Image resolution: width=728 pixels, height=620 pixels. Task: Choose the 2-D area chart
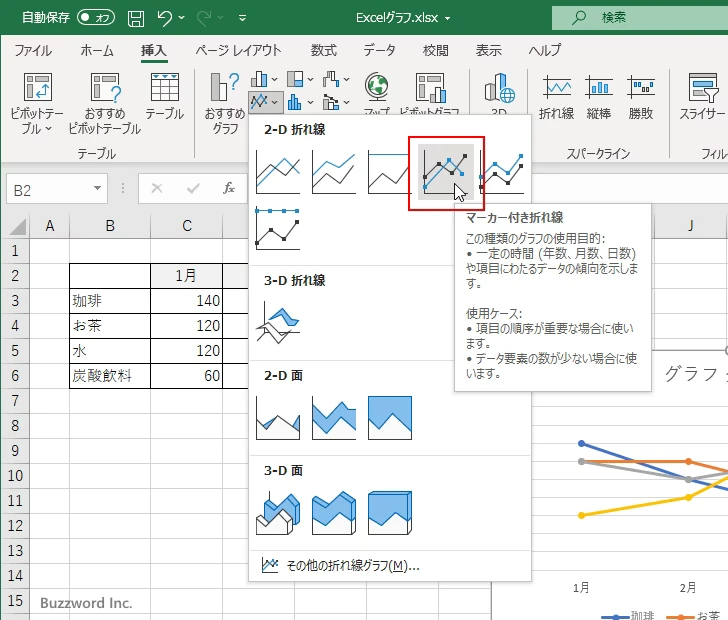278,418
